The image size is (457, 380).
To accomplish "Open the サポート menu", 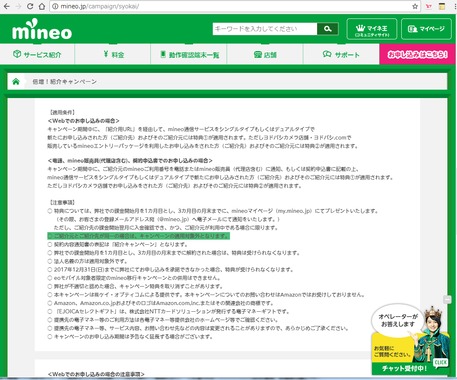I will pos(341,54).
